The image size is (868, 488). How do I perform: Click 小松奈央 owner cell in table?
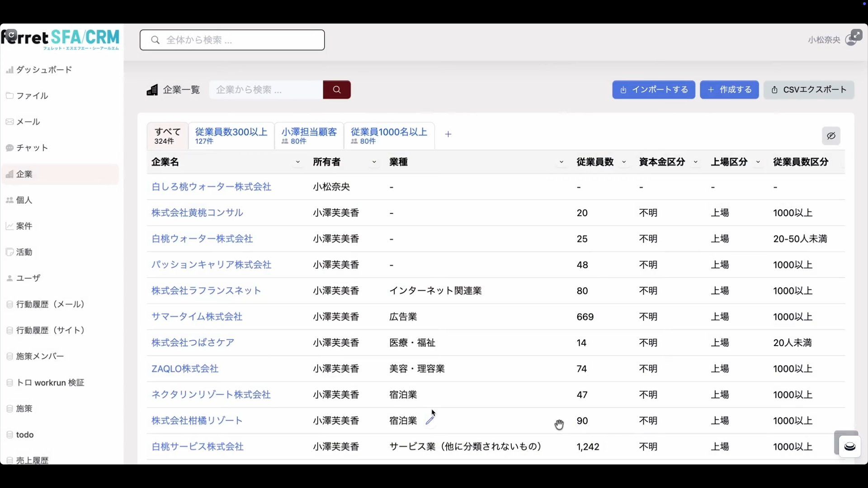(331, 187)
